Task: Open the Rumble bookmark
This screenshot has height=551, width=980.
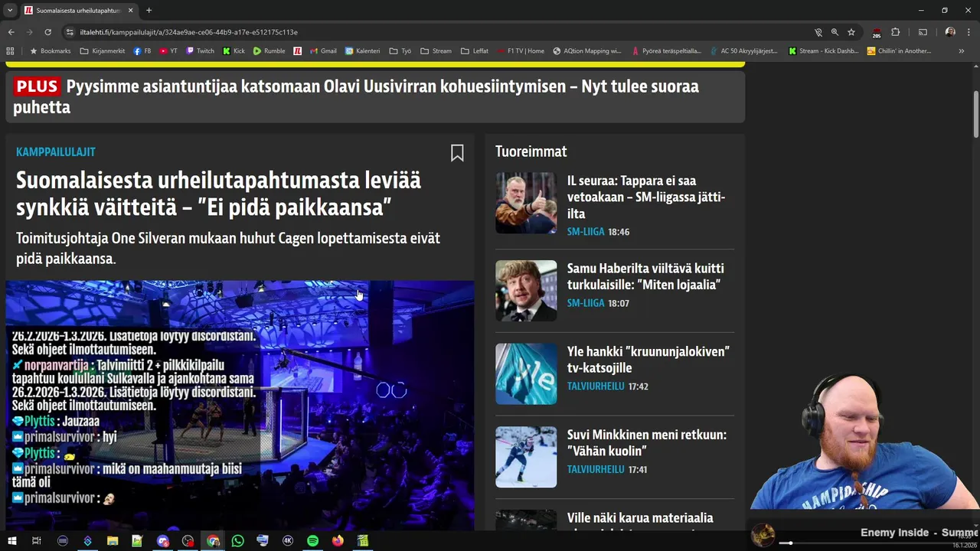Action: click(269, 51)
